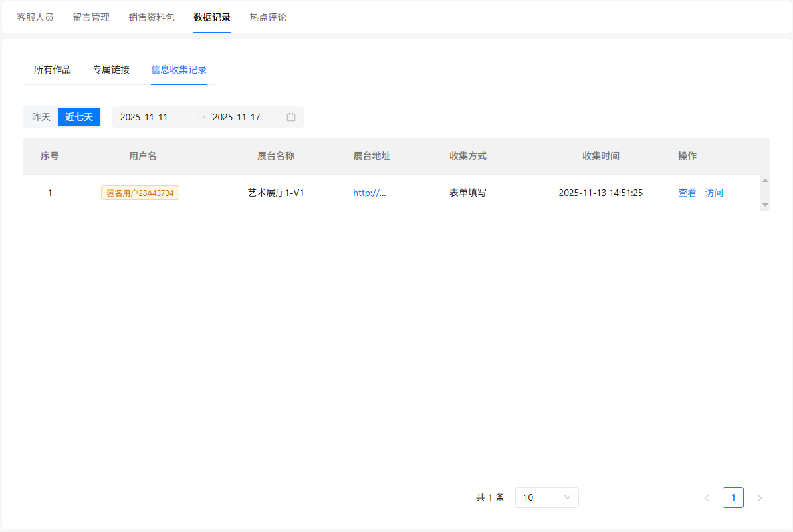
Task: Switch to the 所有作品 sub-tab
Action: pyautogui.click(x=53, y=69)
